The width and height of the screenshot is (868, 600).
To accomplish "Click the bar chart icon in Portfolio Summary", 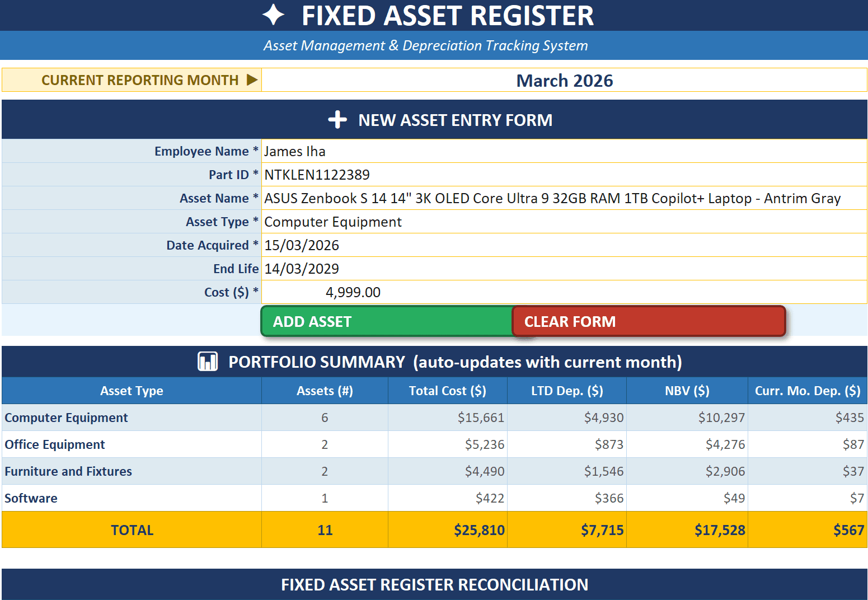I will coord(208,362).
